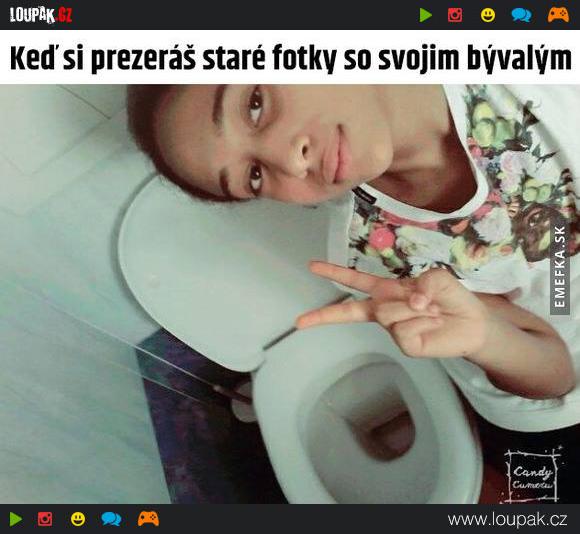Click the orange gamepad icon in bottom footer
Screen dimensions: 580x534
[x=148, y=519]
